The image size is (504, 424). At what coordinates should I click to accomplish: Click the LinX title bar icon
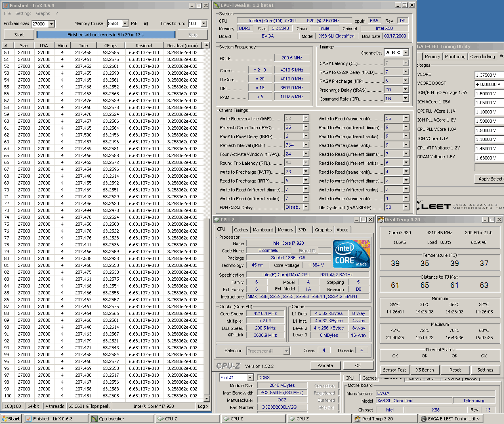[6, 6]
